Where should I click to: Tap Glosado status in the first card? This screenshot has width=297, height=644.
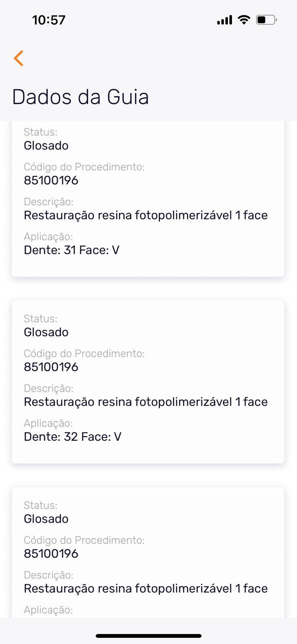[46, 146]
